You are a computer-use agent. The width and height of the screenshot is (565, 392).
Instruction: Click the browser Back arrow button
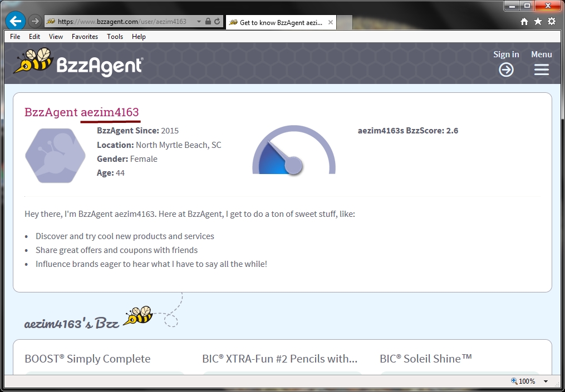(15, 21)
